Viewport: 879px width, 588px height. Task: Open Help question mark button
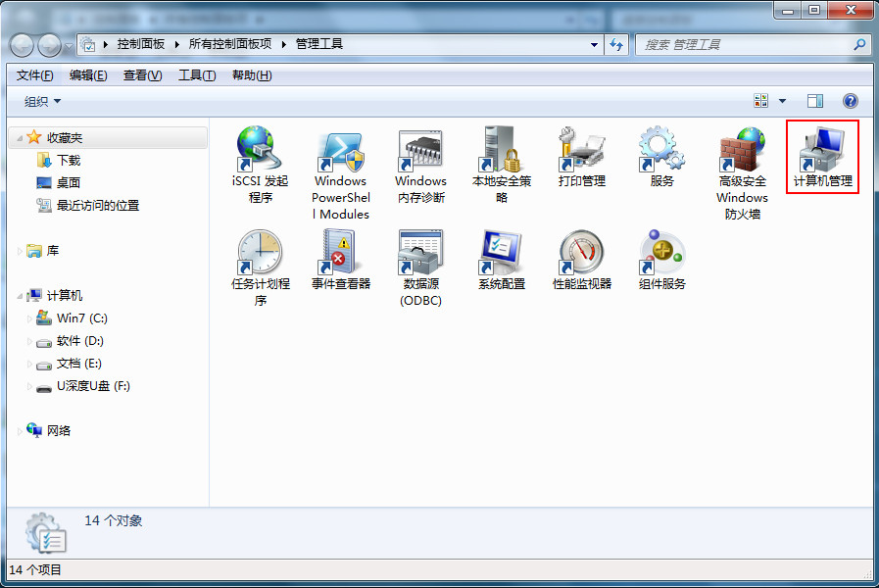850,101
